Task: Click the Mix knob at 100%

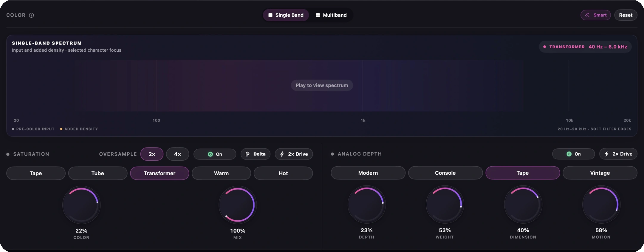Action: click(238, 205)
